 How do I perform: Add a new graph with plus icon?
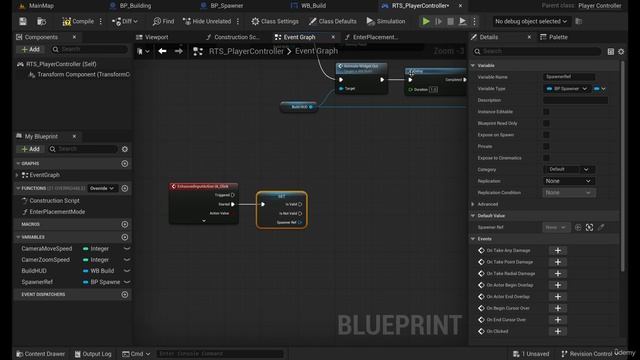point(125,163)
